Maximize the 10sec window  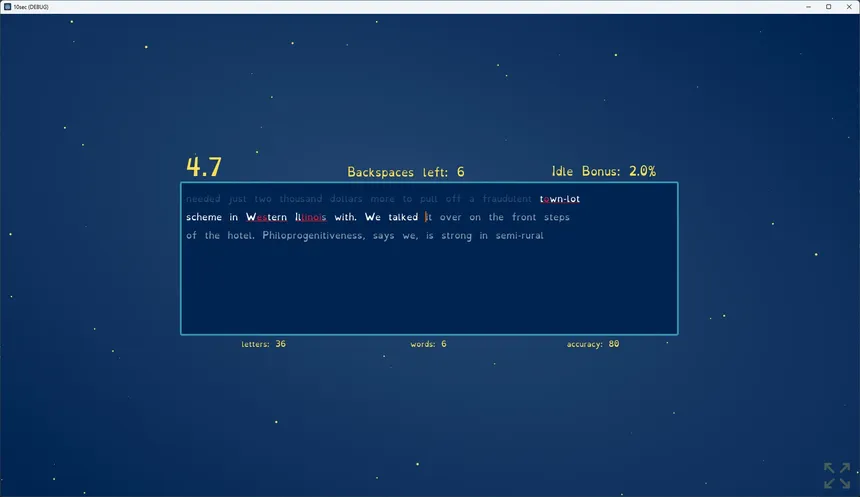pos(829,7)
